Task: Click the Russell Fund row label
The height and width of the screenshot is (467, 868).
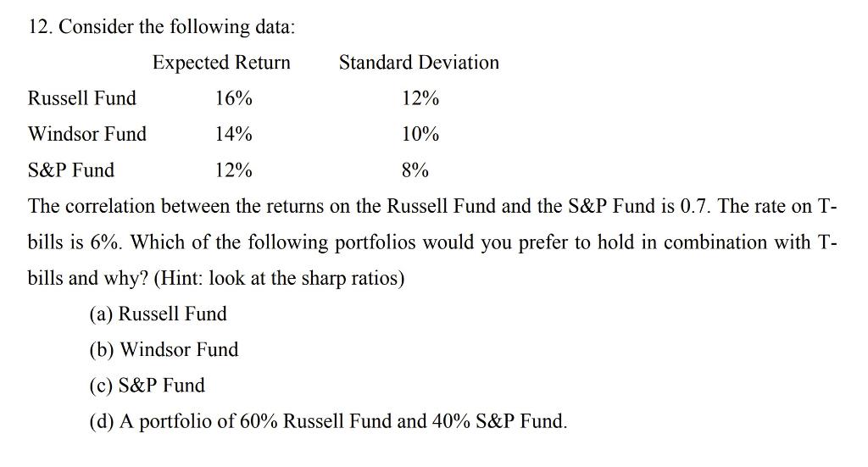Action: click(x=82, y=98)
